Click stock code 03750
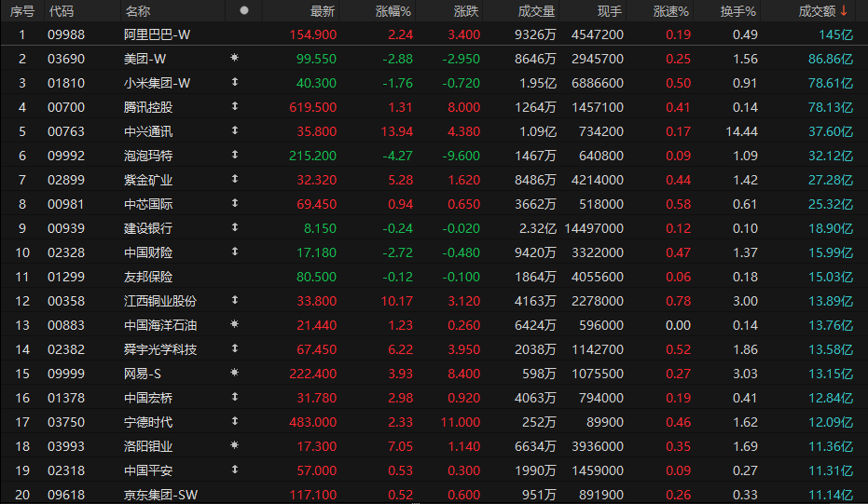This screenshot has width=868, height=504. click(66, 423)
